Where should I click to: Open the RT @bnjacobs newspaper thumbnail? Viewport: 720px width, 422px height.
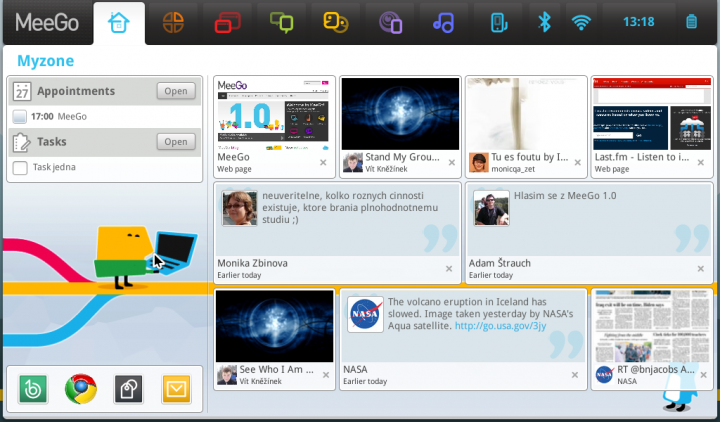(x=652, y=326)
